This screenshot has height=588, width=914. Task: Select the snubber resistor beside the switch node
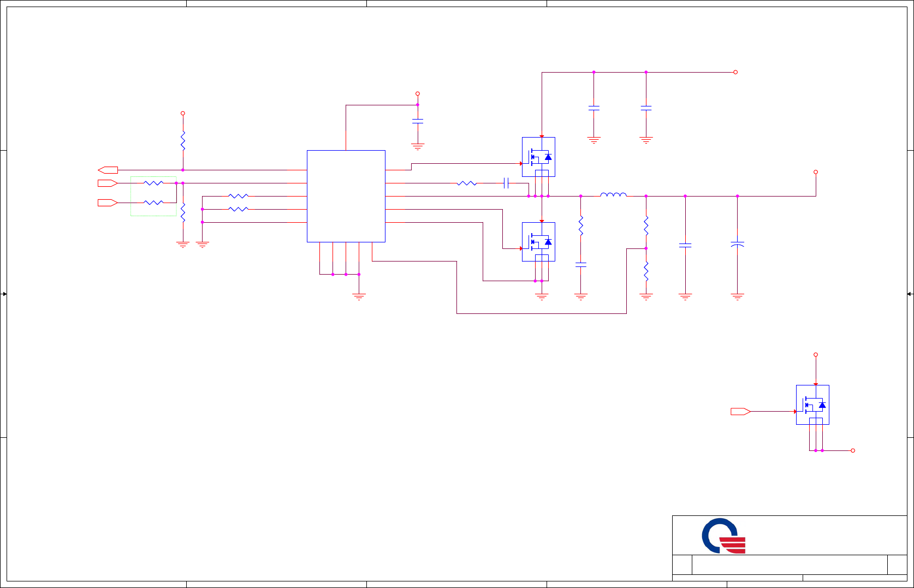coord(581,225)
